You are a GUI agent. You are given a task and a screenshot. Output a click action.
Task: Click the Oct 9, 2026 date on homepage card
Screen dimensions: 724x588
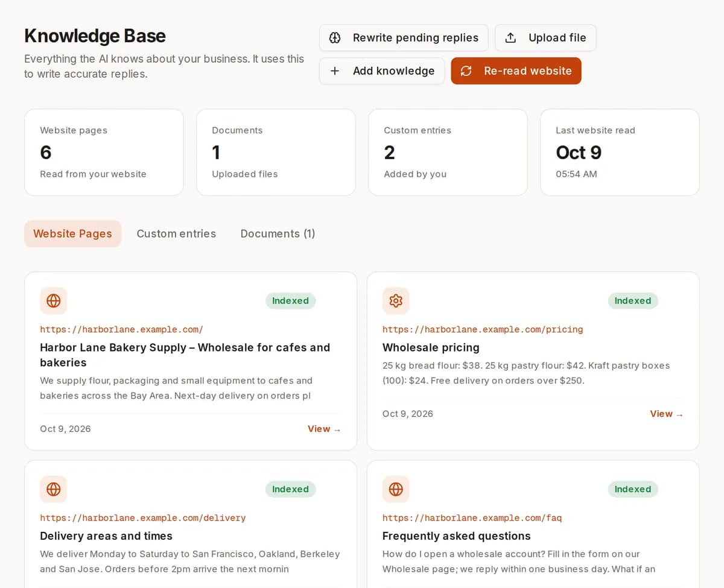click(65, 429)
